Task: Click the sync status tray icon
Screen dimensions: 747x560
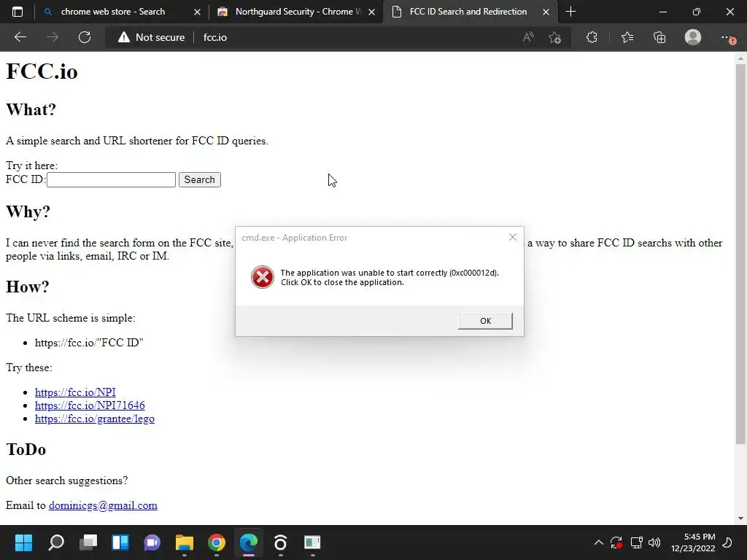Action: (x=616, y=542)
